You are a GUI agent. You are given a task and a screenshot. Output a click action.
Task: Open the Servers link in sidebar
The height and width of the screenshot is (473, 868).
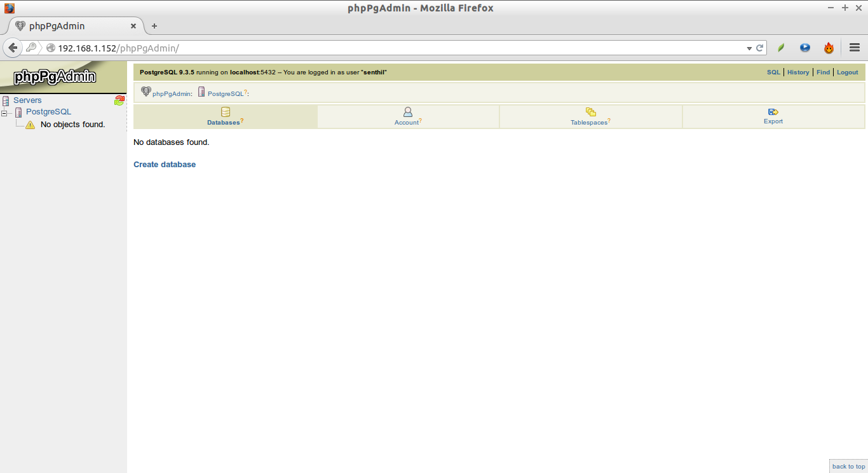click(x=27, y=100)
